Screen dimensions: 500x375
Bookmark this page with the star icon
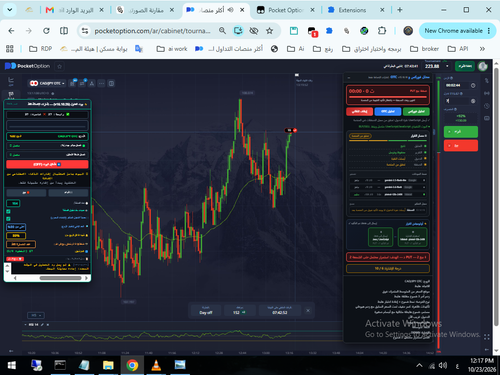269,31
